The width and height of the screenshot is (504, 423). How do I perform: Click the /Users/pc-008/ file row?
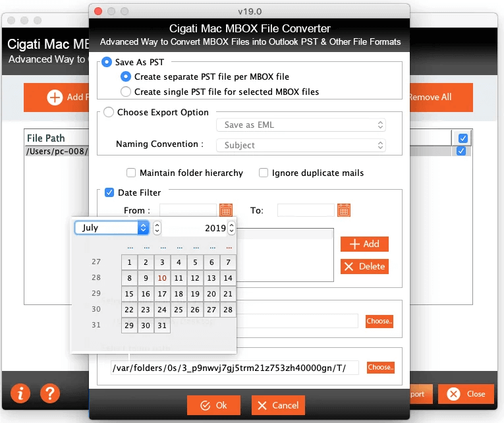(x=57, y=151)
